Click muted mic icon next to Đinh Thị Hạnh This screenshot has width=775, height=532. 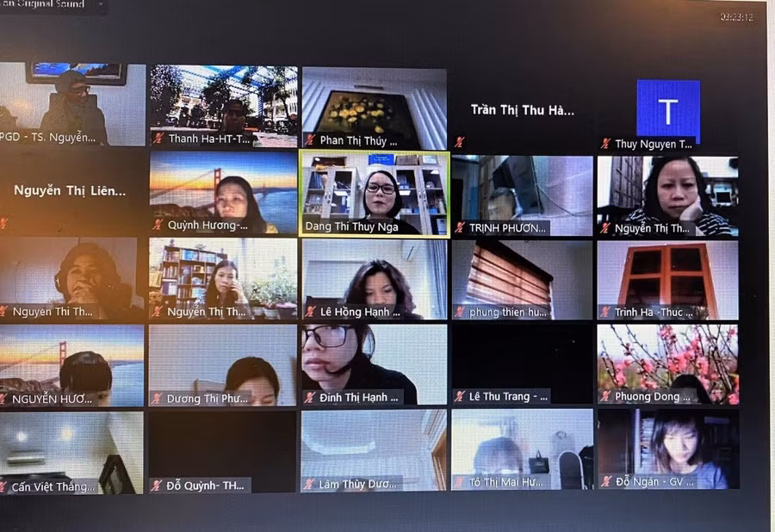pos(309,398)
